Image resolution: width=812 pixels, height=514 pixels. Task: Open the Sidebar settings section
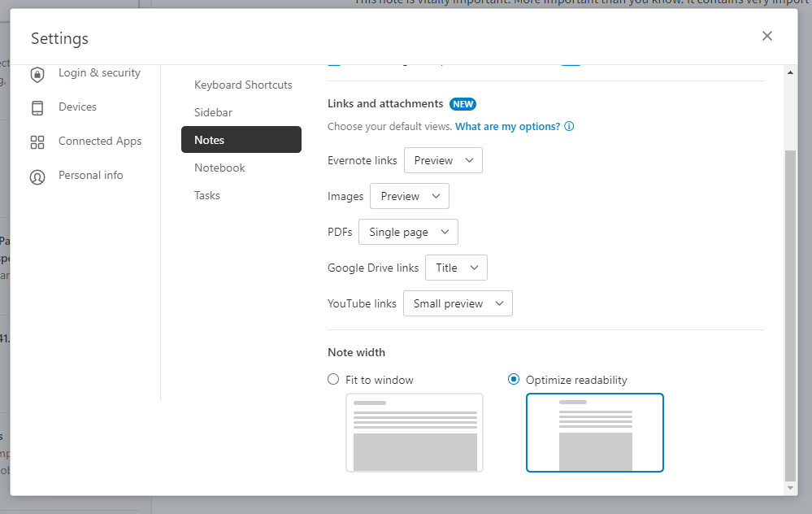[213, 112]
